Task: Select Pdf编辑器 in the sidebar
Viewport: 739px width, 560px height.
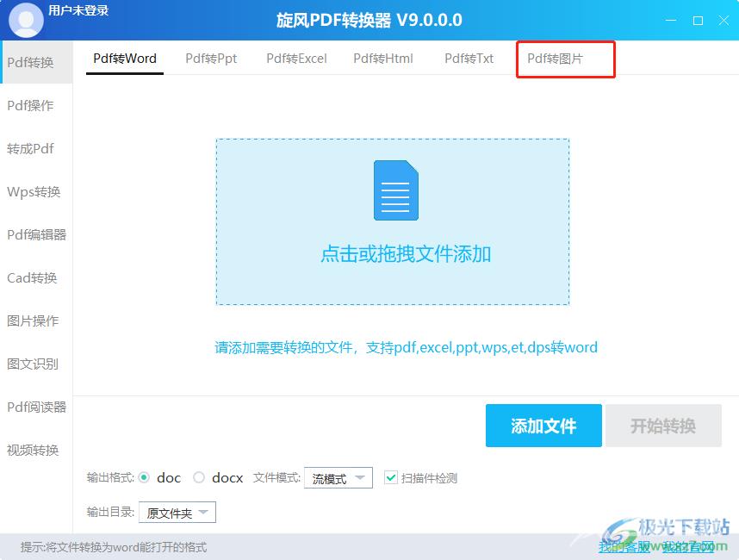Action: (36, 234)
